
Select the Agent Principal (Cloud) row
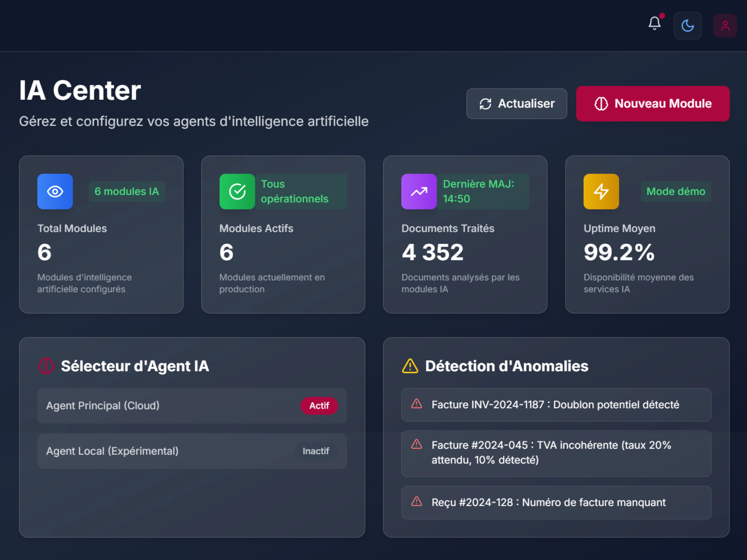pyautogui.click(x=169, y=405)
